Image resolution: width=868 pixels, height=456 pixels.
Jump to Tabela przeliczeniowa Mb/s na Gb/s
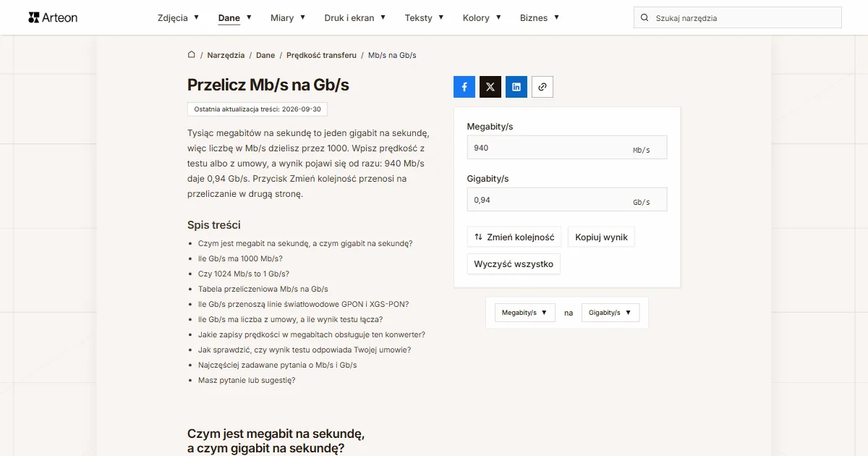[263, 289]
